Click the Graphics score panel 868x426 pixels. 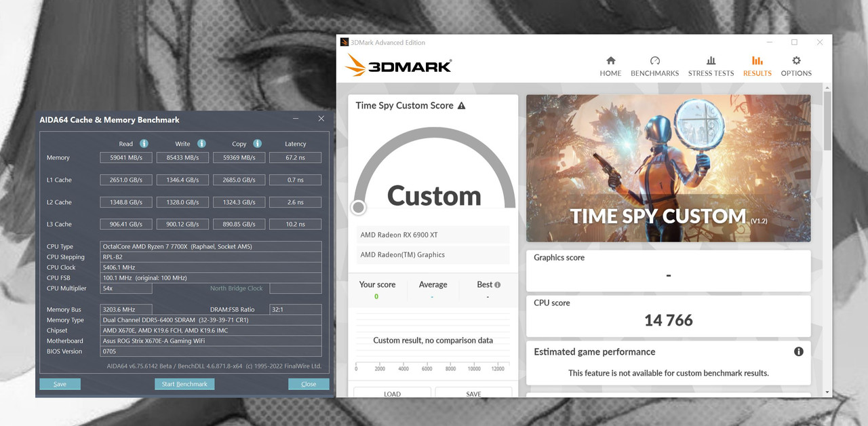668,271
